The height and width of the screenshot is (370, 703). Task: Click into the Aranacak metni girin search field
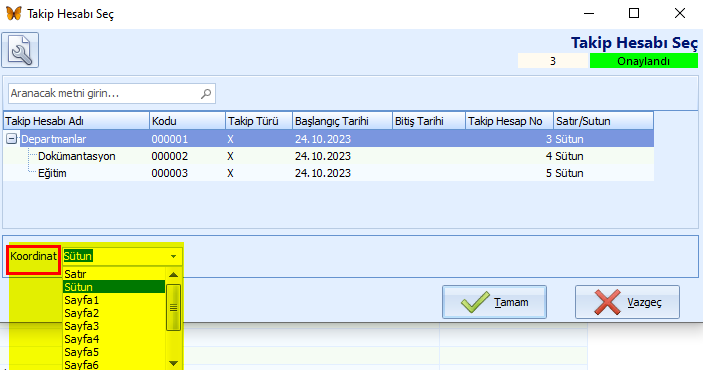(x=104, y=93)
